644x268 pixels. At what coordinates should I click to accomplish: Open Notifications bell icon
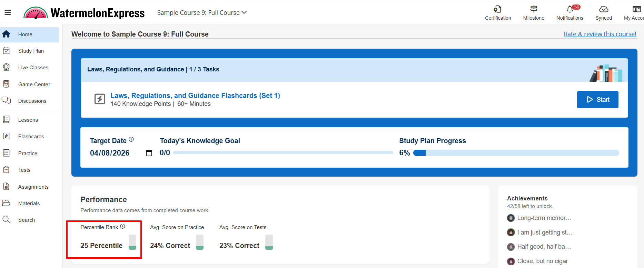[x=569, y=9]
